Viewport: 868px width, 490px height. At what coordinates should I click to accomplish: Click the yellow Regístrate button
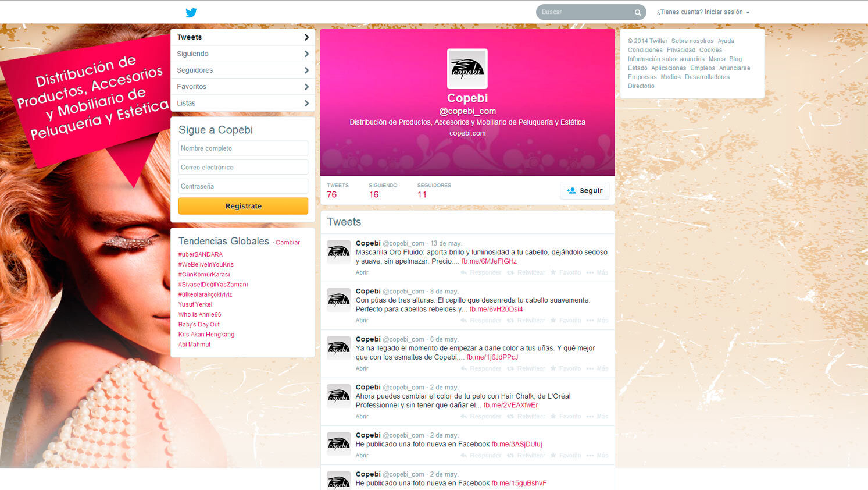click(243, 206)
